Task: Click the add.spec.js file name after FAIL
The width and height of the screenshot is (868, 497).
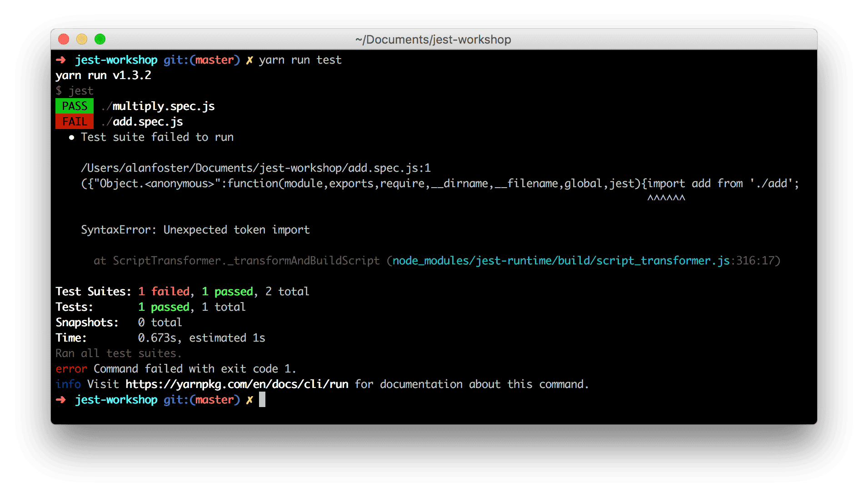Action: pos(148,122)
